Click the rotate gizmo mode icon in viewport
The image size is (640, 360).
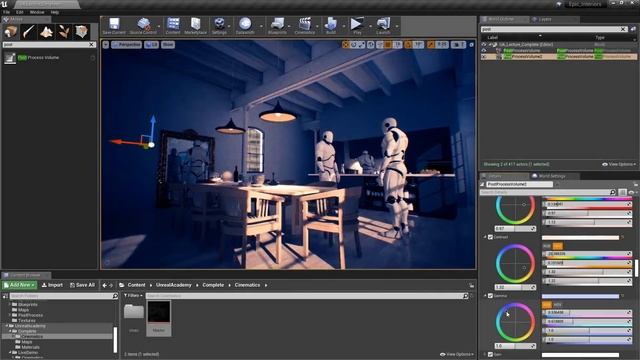tap(354, 44)
